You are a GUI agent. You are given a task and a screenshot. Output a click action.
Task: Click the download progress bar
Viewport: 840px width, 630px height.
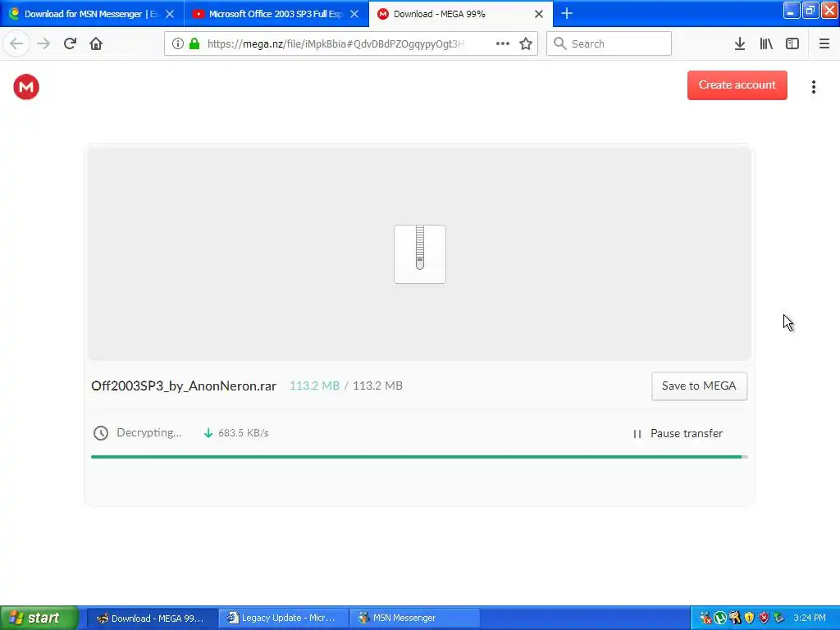coord(419,457)
